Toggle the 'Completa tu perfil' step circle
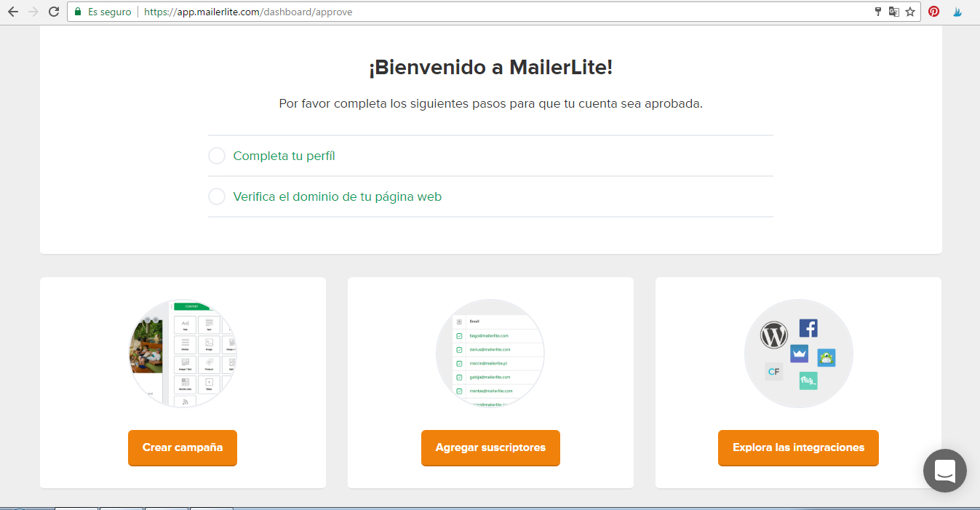This screenshot has height=510, width=980. [x=217, y=156]
